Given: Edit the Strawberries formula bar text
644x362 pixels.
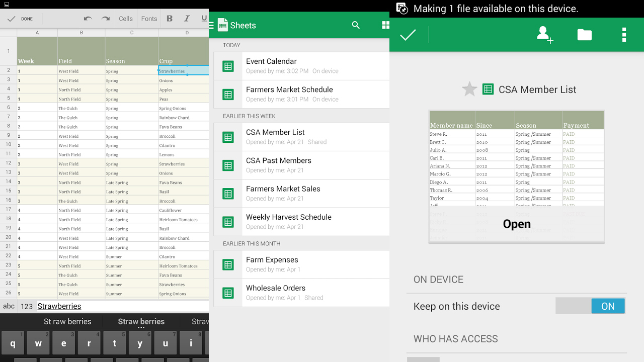Looking at the screenshot, I should point(122,306).
